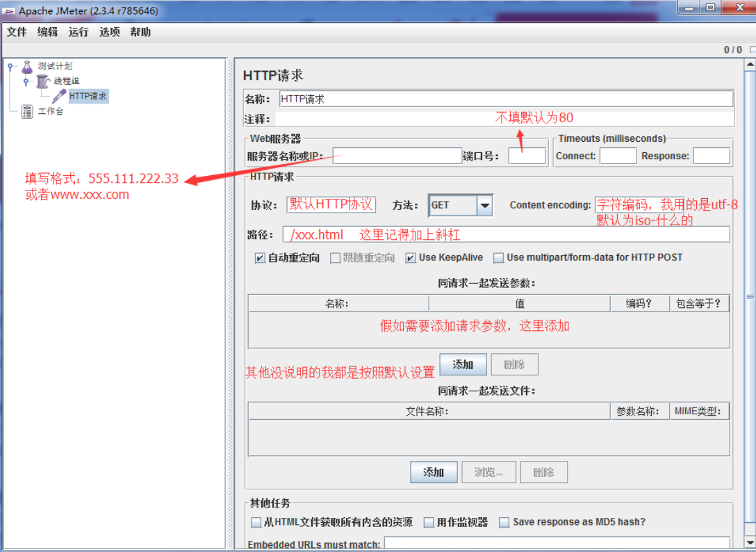Disable the Use KeepAlive checkbox
The width and height of the screenshot is (756, 552).
coord(411,258)
